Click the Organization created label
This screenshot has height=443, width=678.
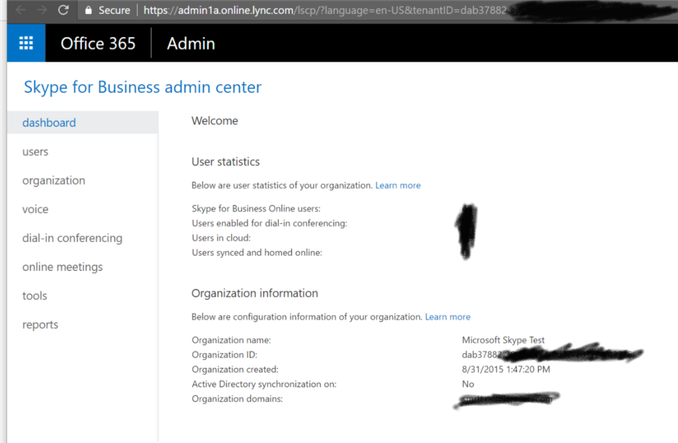[235, 370]
